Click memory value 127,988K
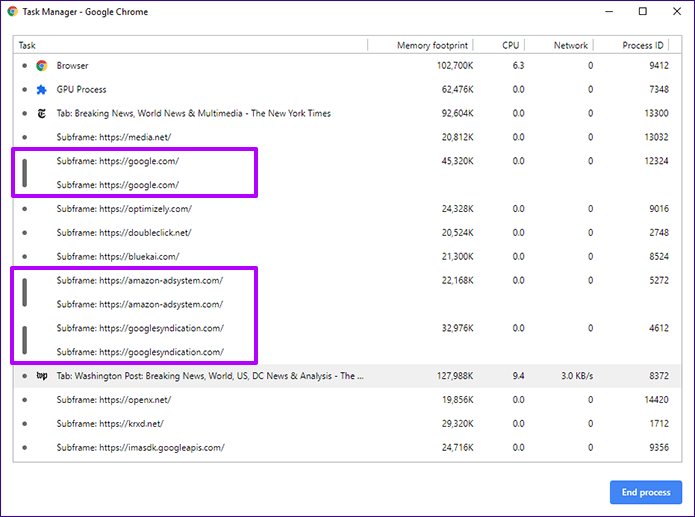The image size is (695, 517). [455, 376]
